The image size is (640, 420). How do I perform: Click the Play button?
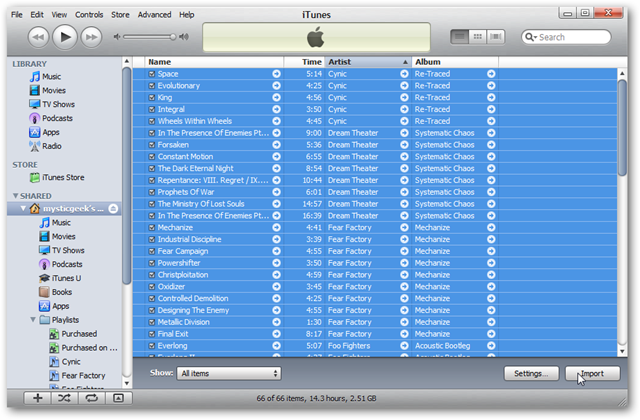tap(64, 37)
